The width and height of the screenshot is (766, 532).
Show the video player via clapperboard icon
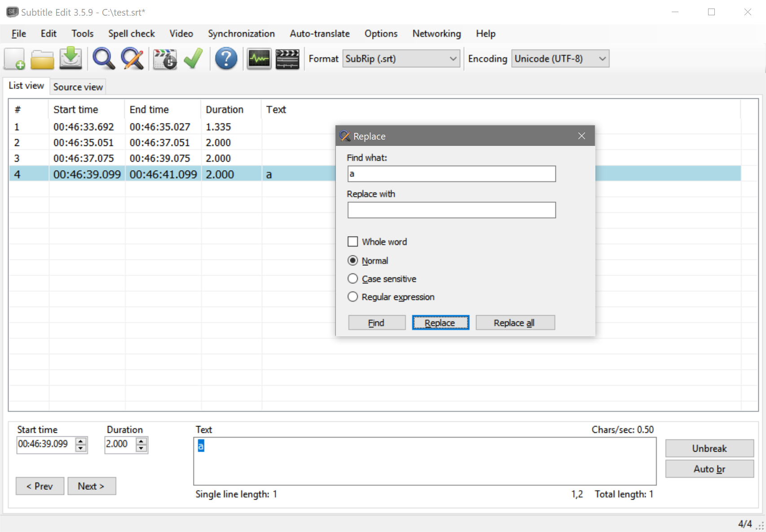pyautogui.click(x=287, y=58)
